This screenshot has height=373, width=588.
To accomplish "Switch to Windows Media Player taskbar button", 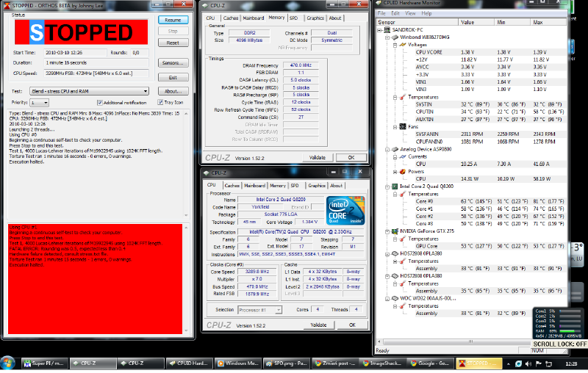I will point(237,363).
